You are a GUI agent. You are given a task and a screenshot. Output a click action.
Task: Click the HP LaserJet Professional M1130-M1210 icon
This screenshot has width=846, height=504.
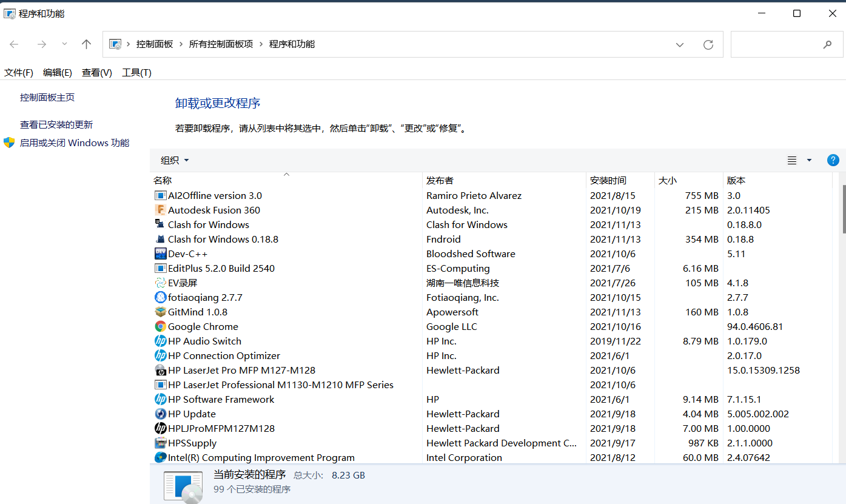tap(160, 385)
